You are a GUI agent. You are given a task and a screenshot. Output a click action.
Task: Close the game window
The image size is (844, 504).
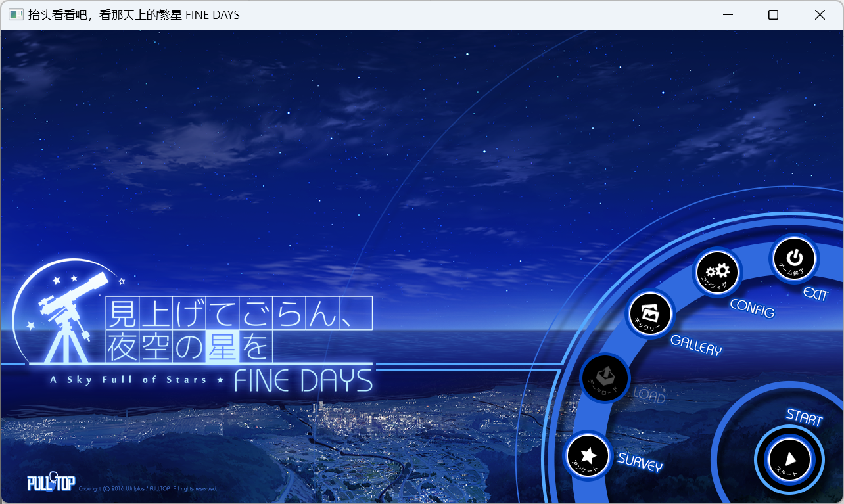820,14
